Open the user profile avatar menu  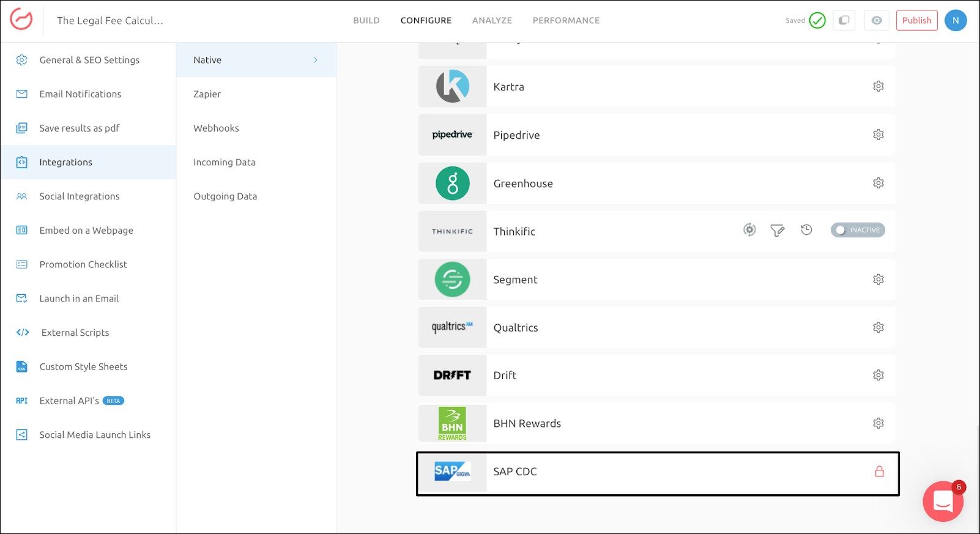coord(955,20)
